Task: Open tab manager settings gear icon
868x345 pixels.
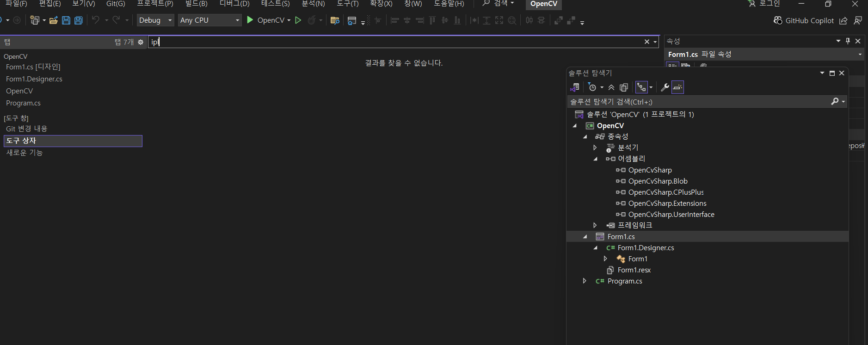Action: (141, 42)
